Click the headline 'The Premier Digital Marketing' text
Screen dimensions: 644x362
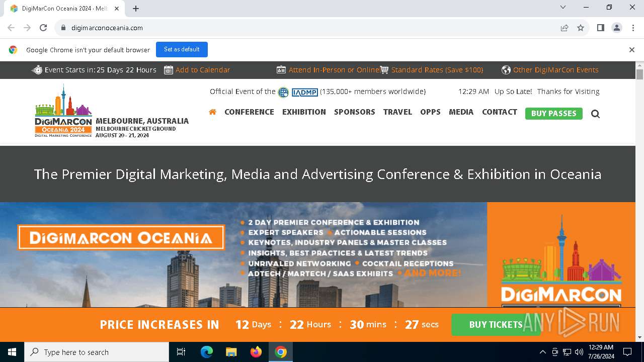coord(317,174)
